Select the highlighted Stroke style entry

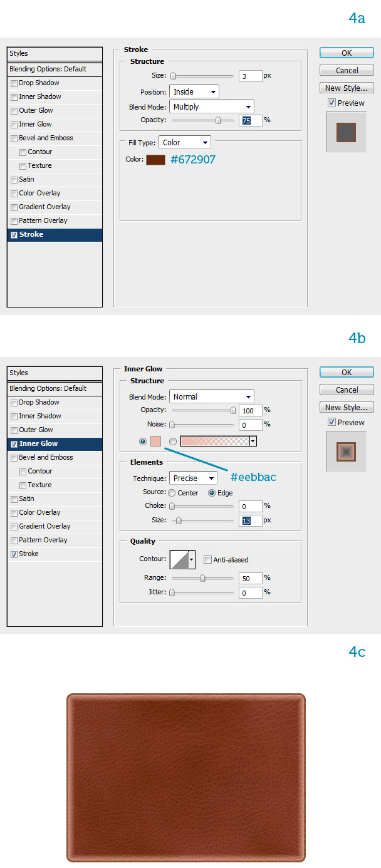55,235
